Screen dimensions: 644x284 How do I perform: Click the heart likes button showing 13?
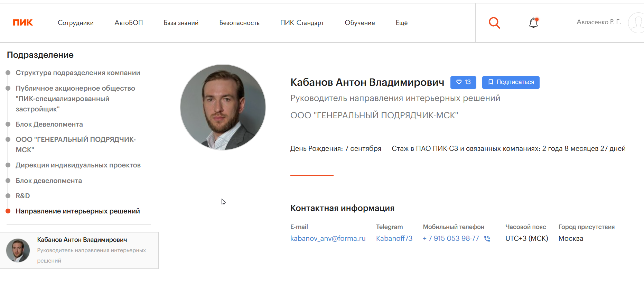[x=463, y=82]
